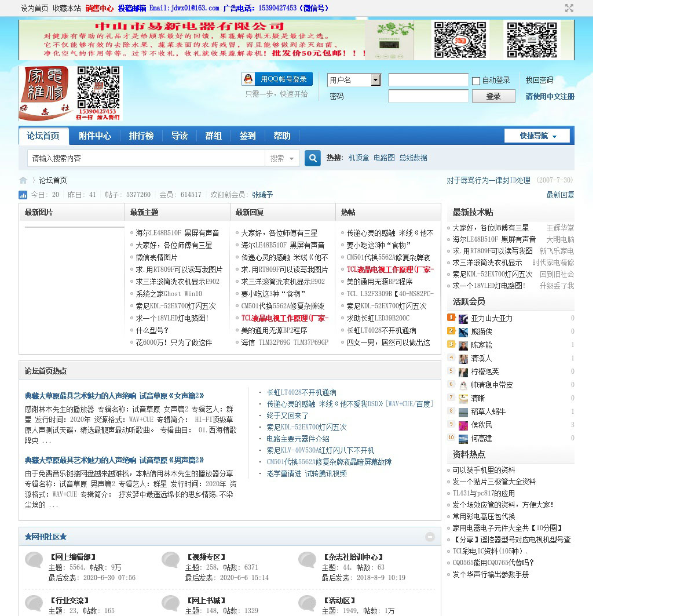Image resolution: width=695 pixels, height=616 pixels.
Task: Click the 登录 button
Action: [493, 96]
